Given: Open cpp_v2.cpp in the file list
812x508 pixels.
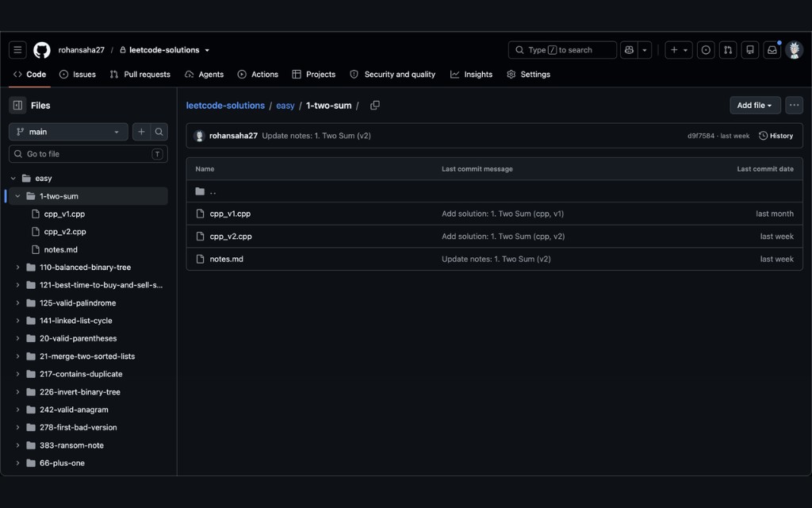Looking at the screenshot, I should coord(231,237).
